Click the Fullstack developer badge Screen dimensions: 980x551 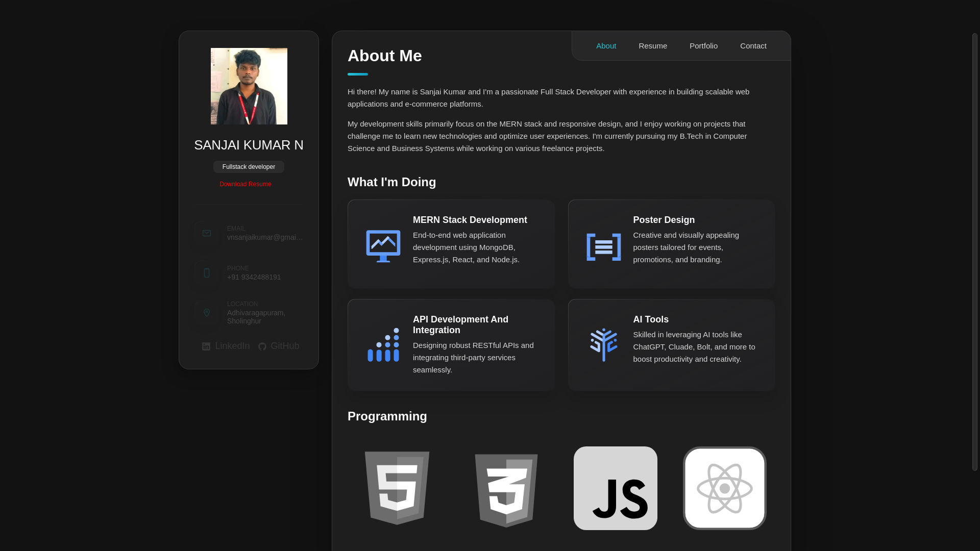249,167
